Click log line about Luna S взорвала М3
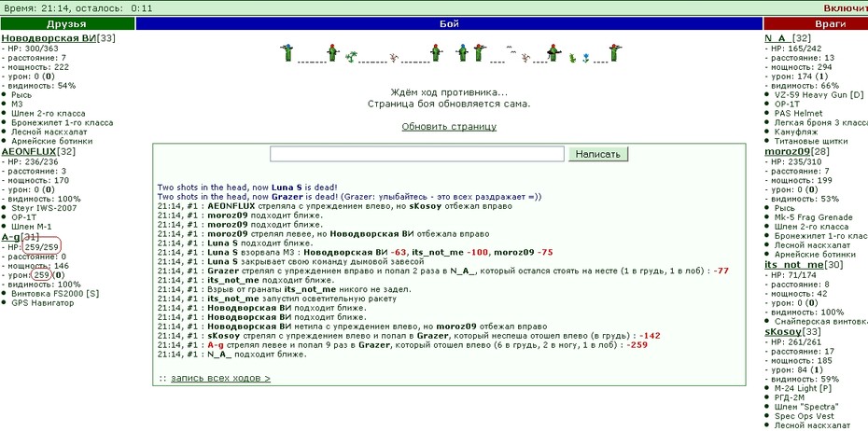Viewport: 868px width, 431px height. tap(355, 252)
